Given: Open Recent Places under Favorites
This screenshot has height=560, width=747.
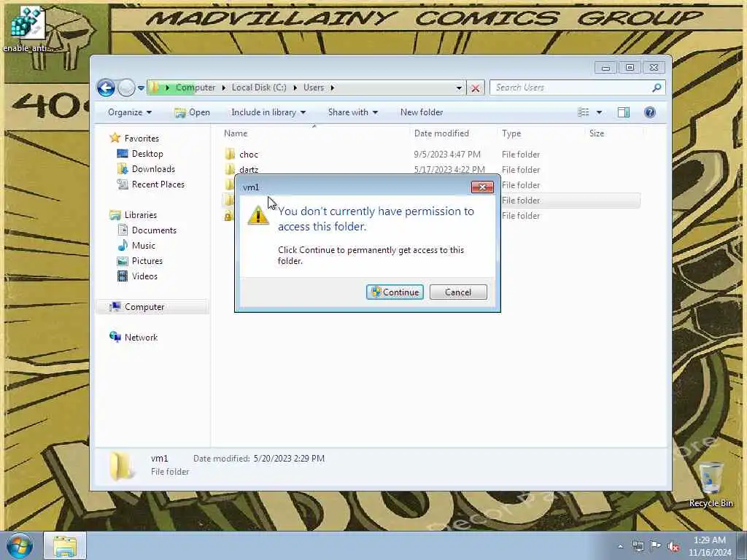Looking at the screenshot, I should (158, 184).
